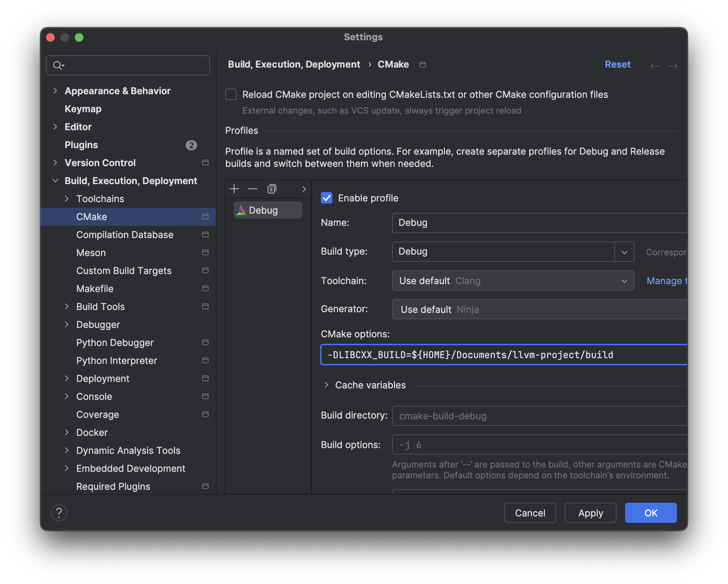Expand Appearance & Behavior tree node
The width and height of the screenshot is (728, 584).
point(55,91)
